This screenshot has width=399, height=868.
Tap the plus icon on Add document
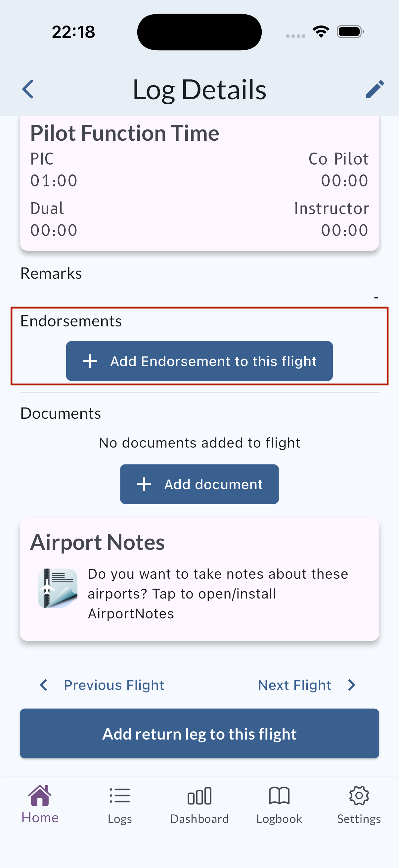click(144, 484)
